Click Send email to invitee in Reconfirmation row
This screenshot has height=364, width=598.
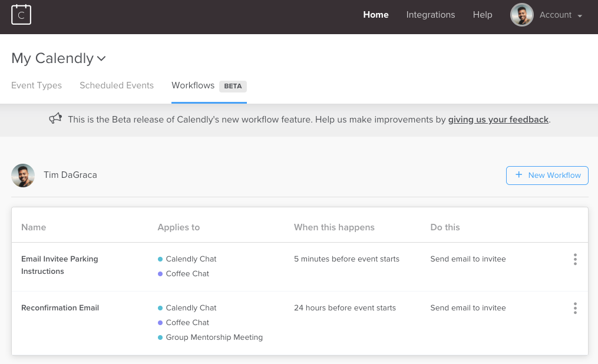point(468,307)
